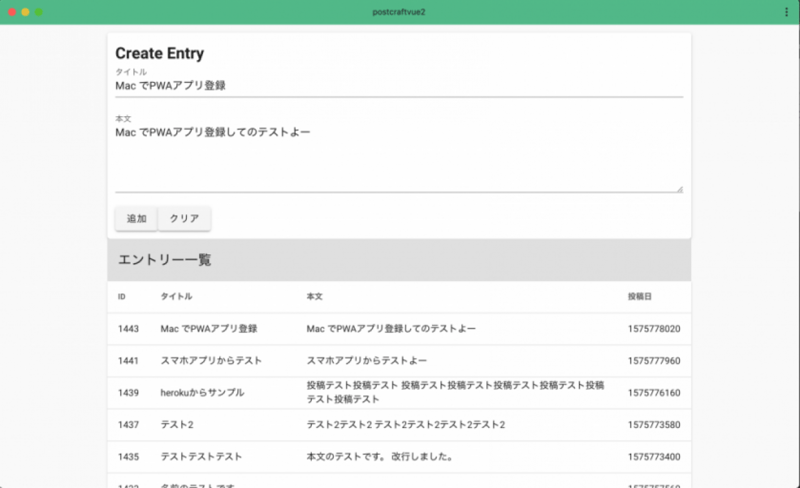Focus the 本文 text area

pos(398,155)
